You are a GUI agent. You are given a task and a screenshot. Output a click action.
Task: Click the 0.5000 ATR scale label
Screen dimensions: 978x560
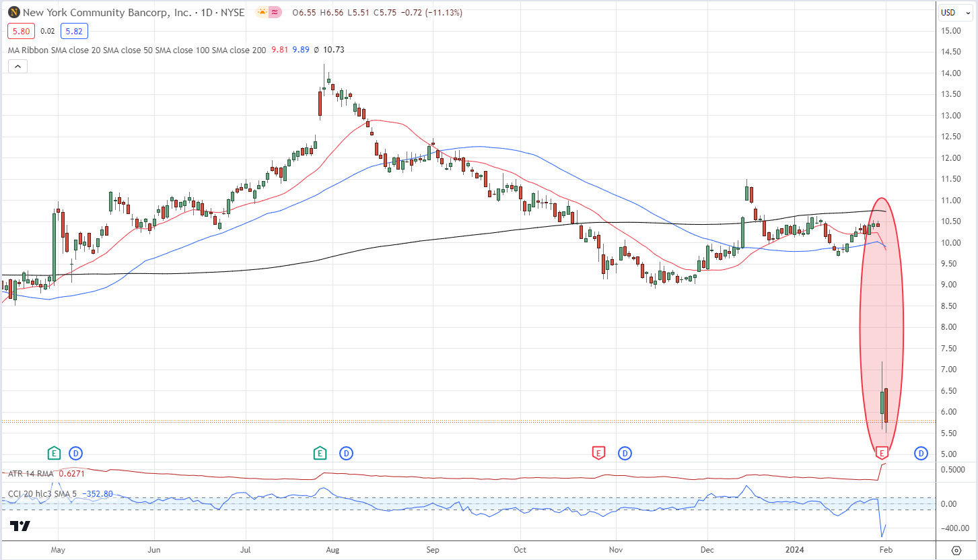point(952,469)
